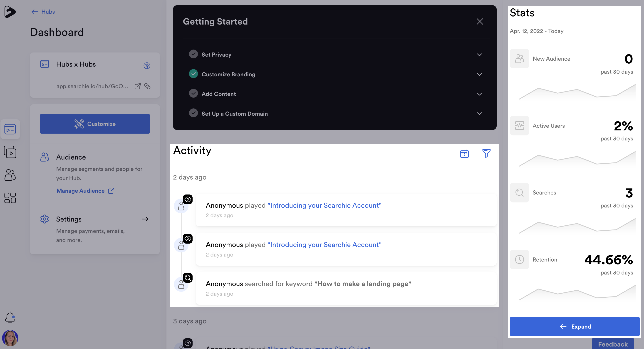Click the Retention sparkline chart

click(x=577, y=293)
